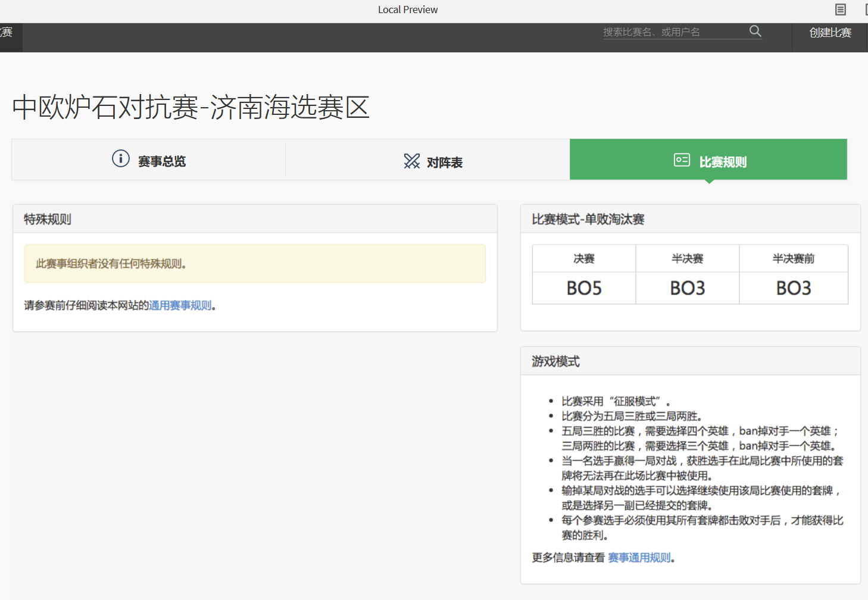Click the search magnifier icon
Viewport: 868px width, 600px height.
click(755, 31)
